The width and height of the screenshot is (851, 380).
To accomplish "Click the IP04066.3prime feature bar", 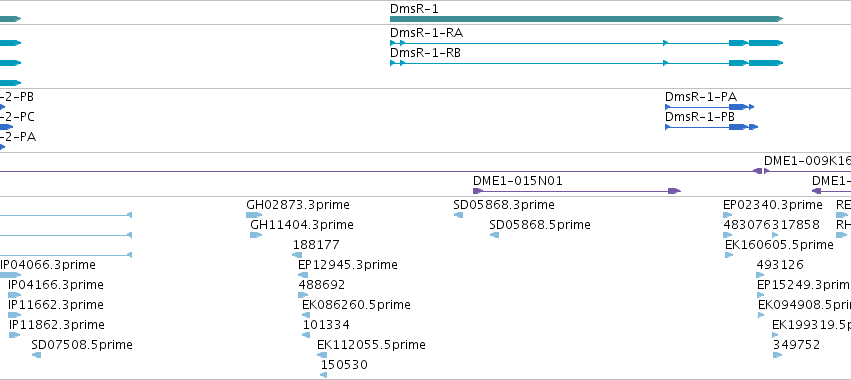I will [10, 275].
